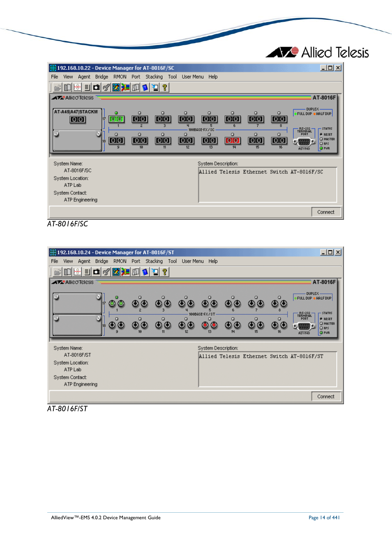Screen dimensions: 392x555
Task: Select port 16 on the ST switch panel
Action: tap(279, 325)
